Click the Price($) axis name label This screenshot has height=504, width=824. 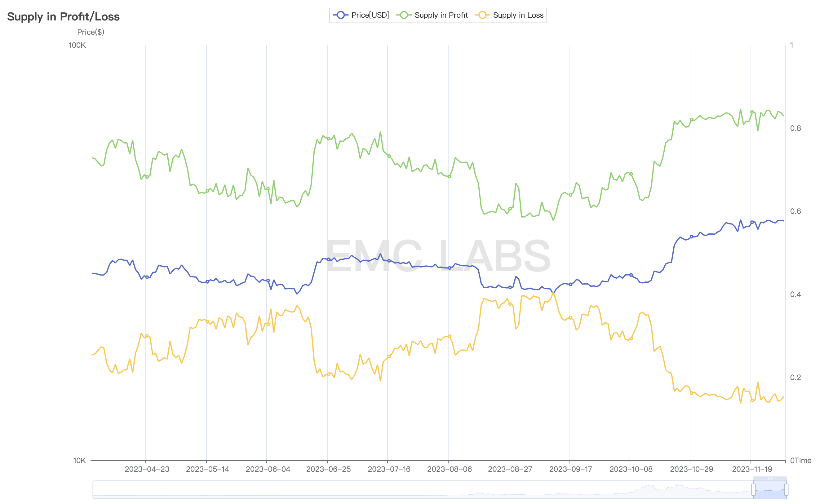pos(91,32)
